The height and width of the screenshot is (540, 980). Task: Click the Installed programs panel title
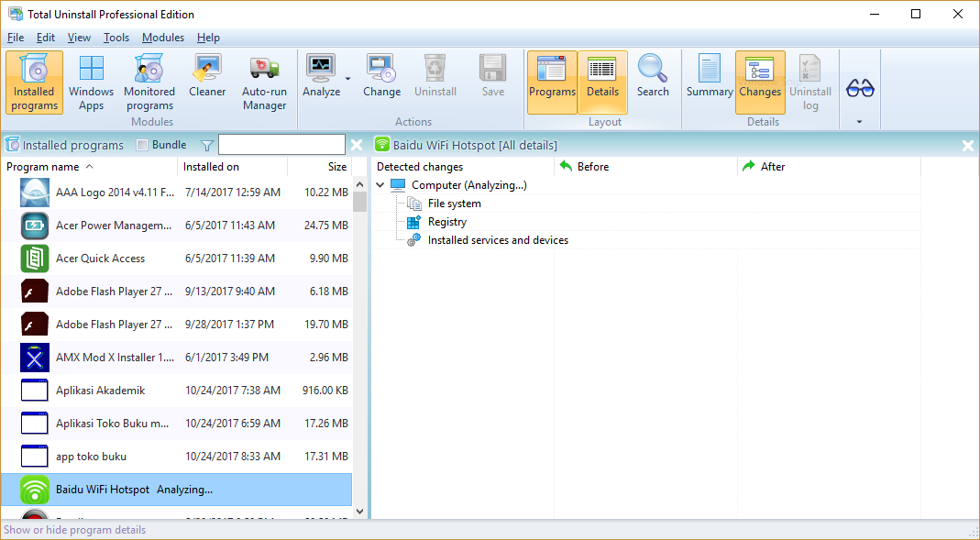[73, 145]
